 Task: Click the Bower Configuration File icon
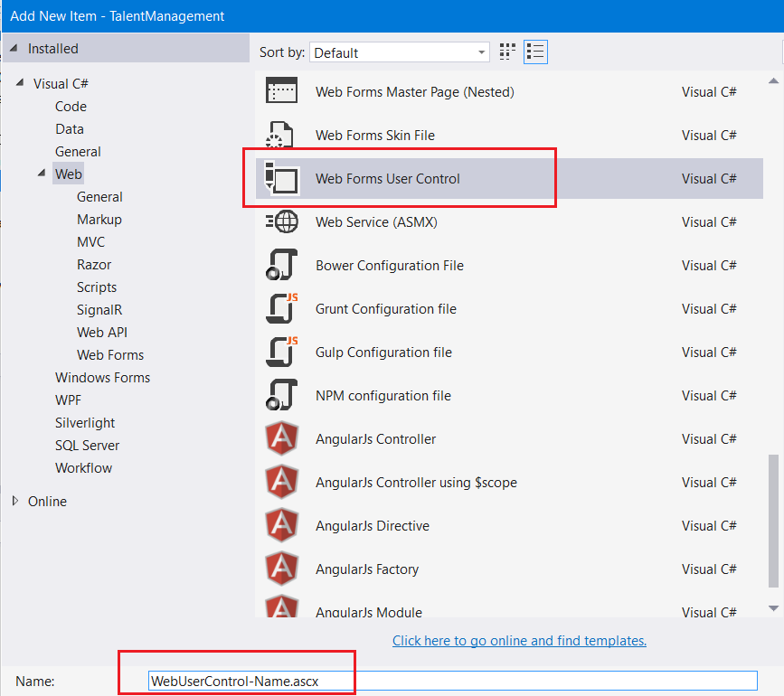[281, 265]
